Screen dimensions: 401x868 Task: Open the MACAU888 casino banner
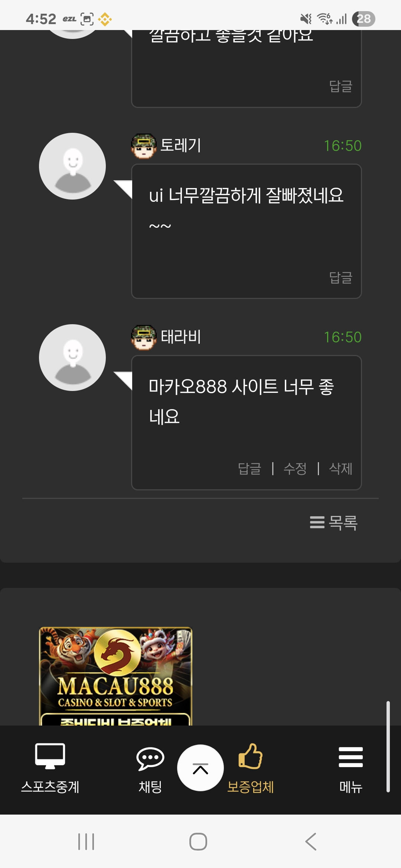coord(115,676)
